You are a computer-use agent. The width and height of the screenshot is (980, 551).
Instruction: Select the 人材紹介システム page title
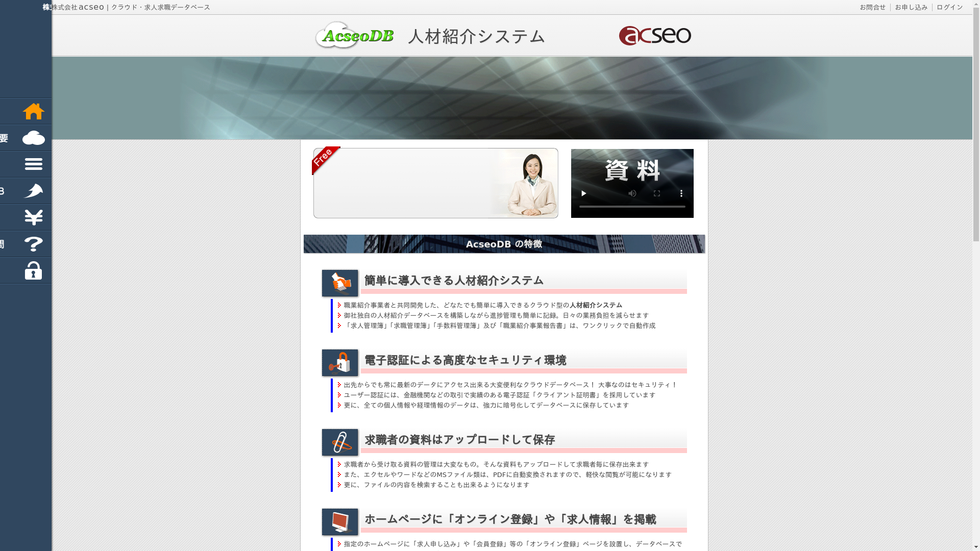(476, 37)
